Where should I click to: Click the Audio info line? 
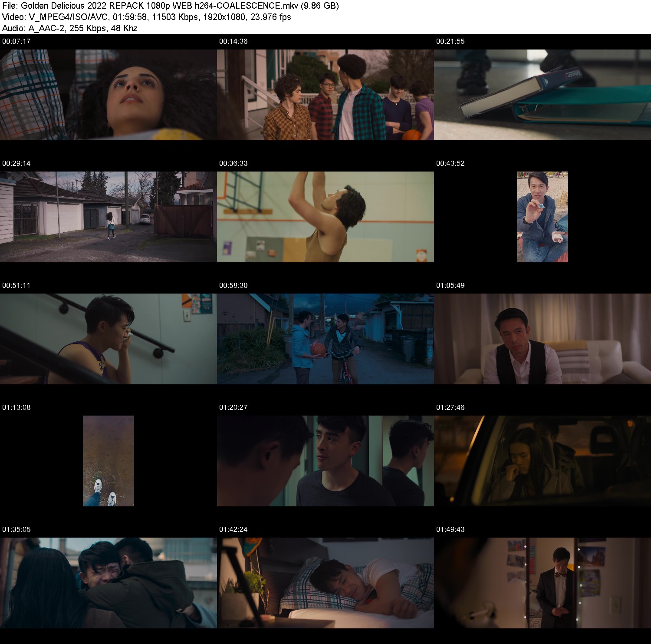coord(70,28)
